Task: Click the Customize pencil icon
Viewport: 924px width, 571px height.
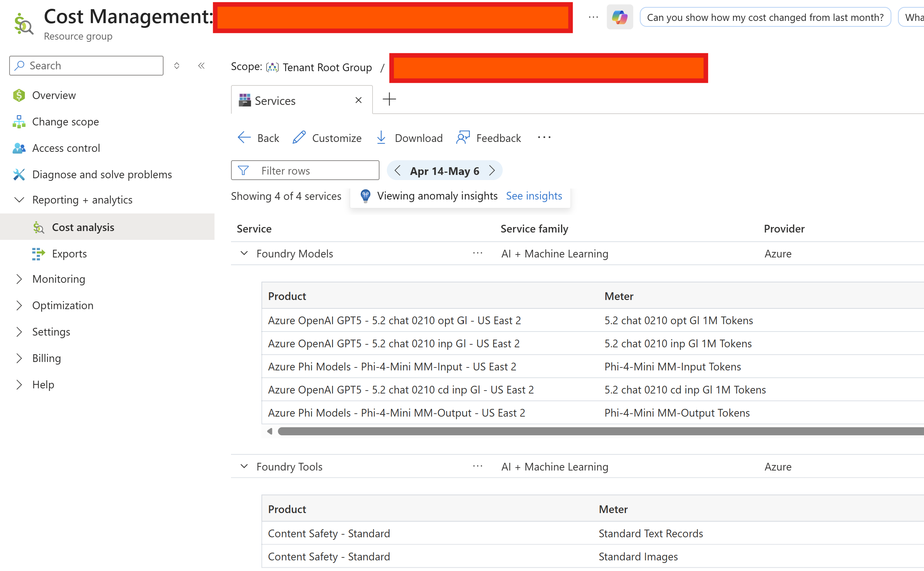Action: click(299, 138)
